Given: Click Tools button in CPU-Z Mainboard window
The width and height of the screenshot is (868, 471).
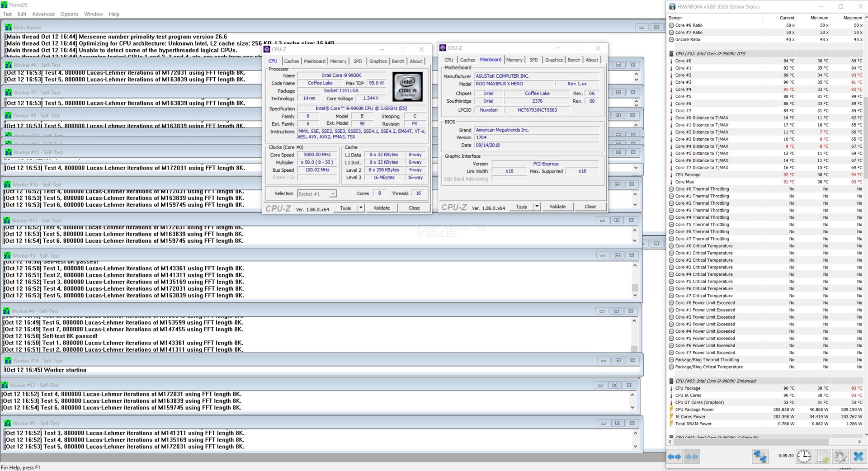Looking at the screenshot, I should (521, 207).
